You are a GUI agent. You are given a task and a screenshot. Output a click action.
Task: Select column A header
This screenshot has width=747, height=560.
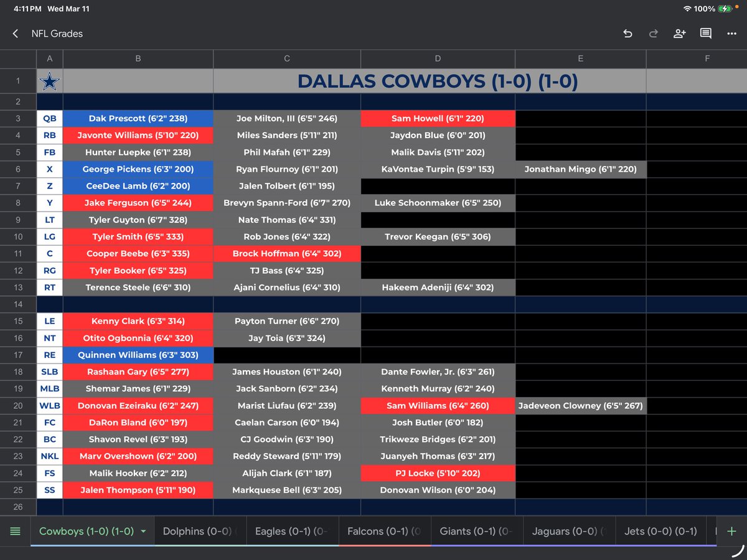(x=49, y=59)
